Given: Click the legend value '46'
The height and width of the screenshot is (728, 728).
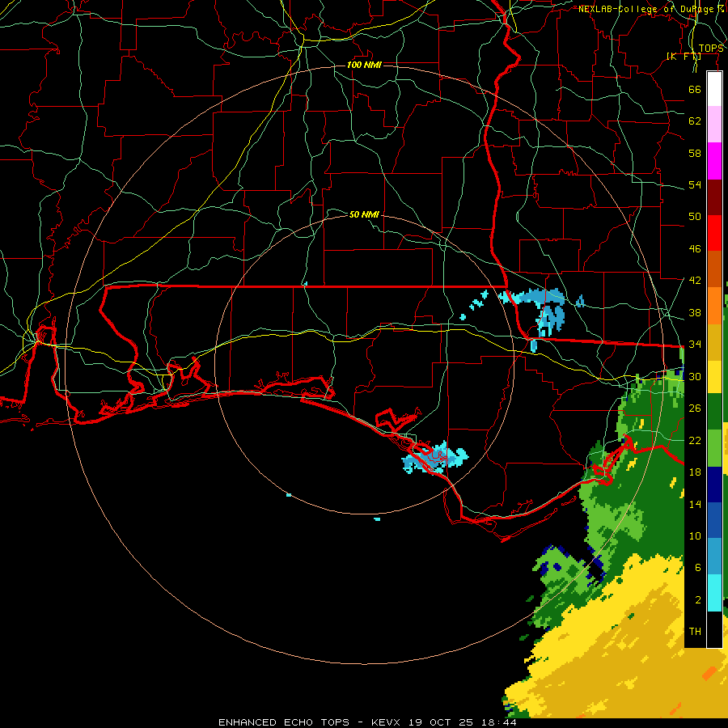Looking at the screenshot, I should click(x=695, y=249).
